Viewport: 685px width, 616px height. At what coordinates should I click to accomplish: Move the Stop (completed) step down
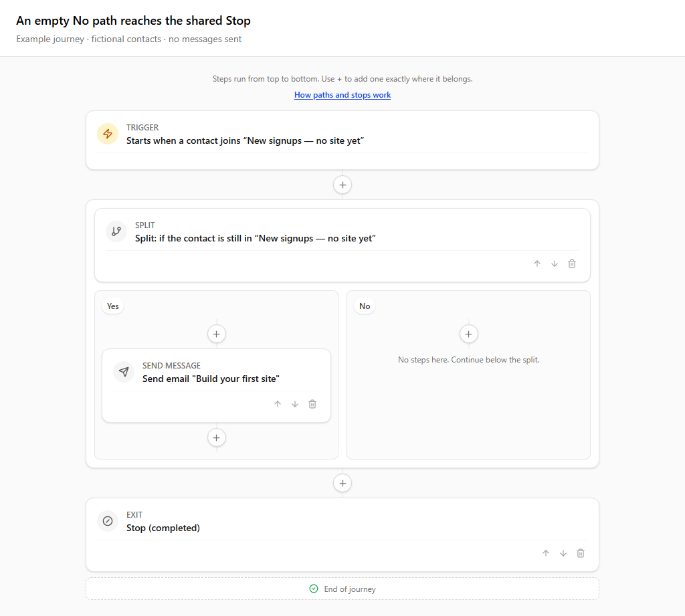(x=563, y=553)
